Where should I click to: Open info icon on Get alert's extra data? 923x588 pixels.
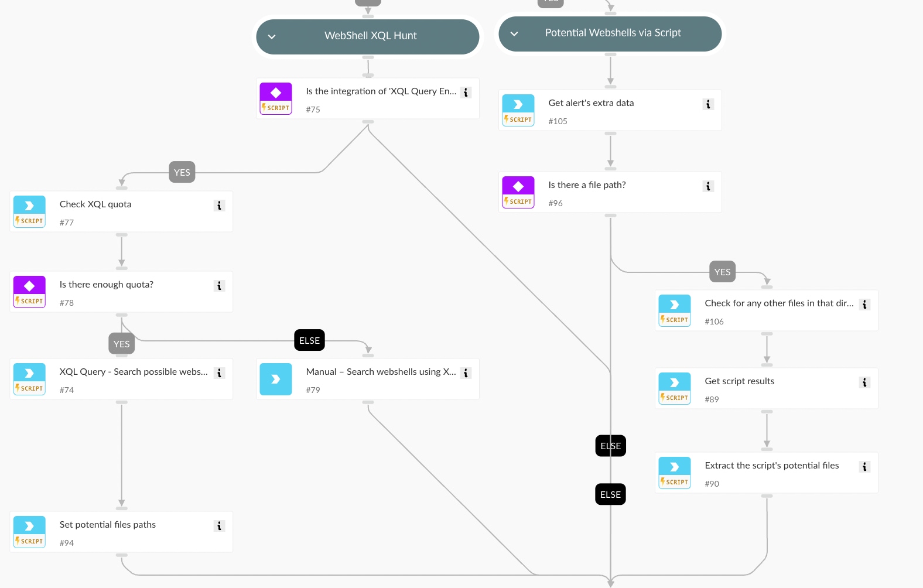point(708,104)
